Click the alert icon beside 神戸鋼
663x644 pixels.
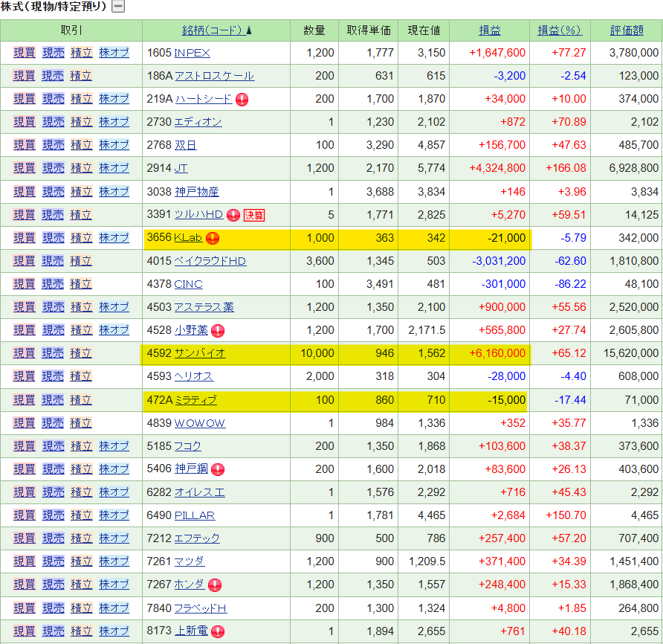(218, 469)
